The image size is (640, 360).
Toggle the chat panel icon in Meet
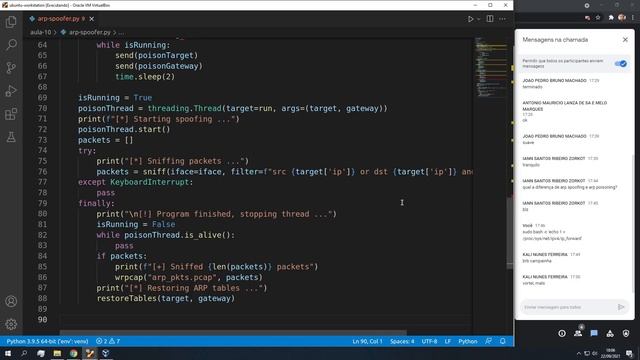click(594, 333)
